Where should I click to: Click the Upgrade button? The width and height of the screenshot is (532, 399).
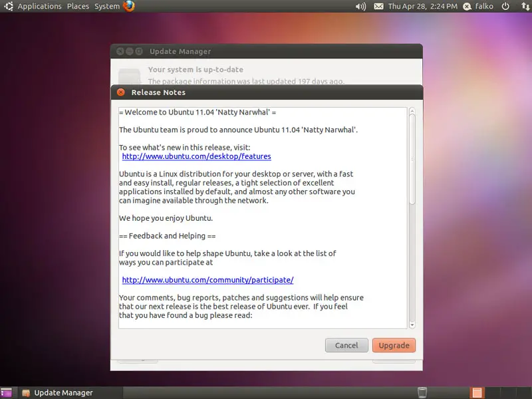point(394,345)
